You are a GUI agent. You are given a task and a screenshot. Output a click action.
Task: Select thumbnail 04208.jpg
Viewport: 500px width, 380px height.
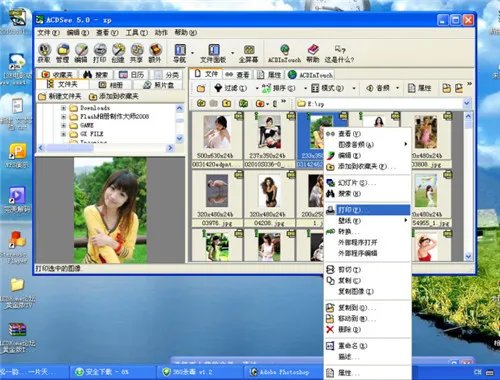(x=269, y=198)
